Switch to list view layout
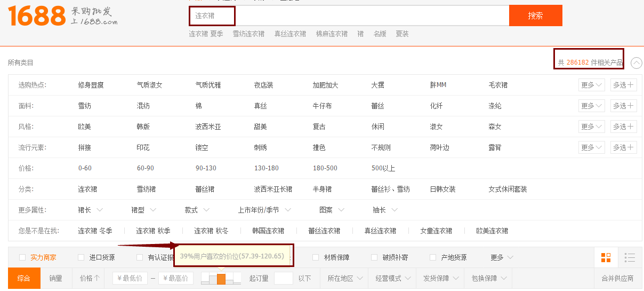 click(630, 258)
